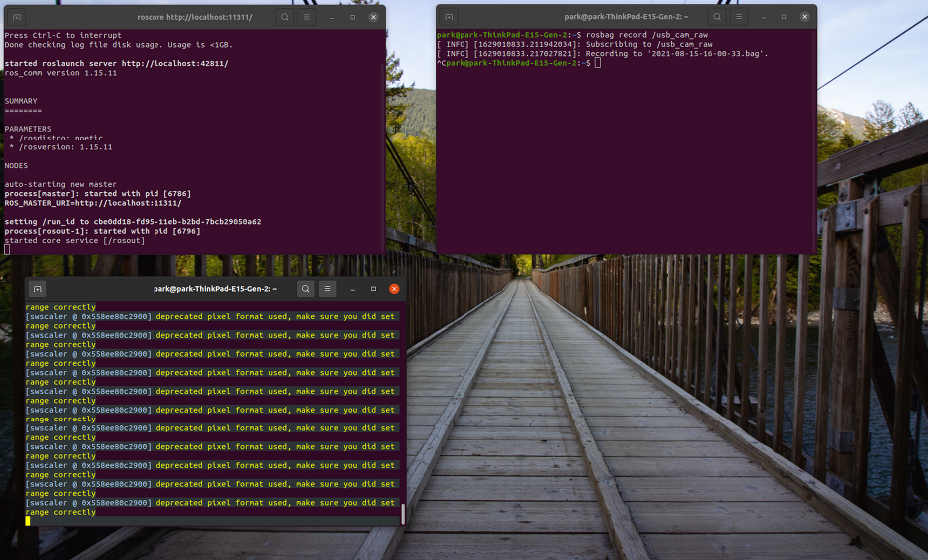Close the roscore terminal window
This screenshot has width=928, height=560.
[373, 17]
